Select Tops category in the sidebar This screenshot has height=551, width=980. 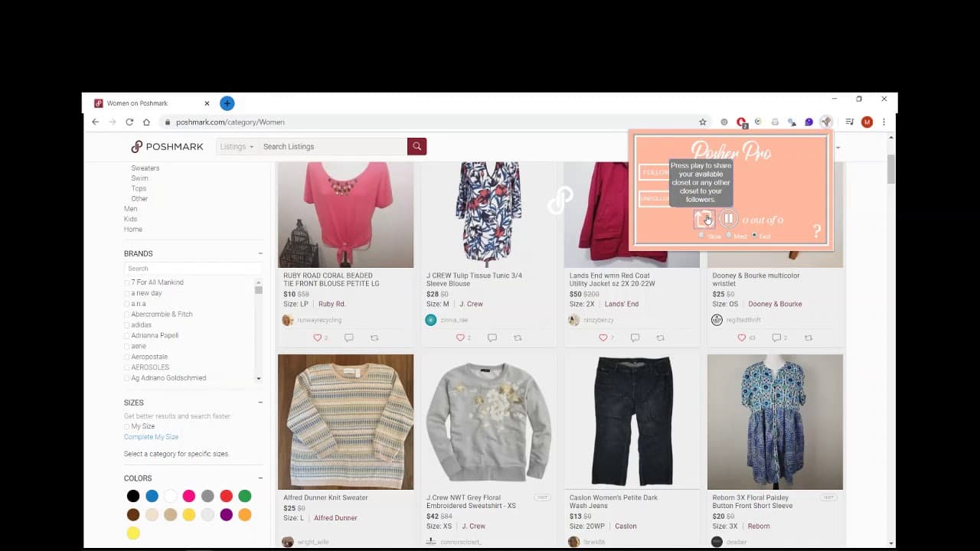click(x=139, y=188)
